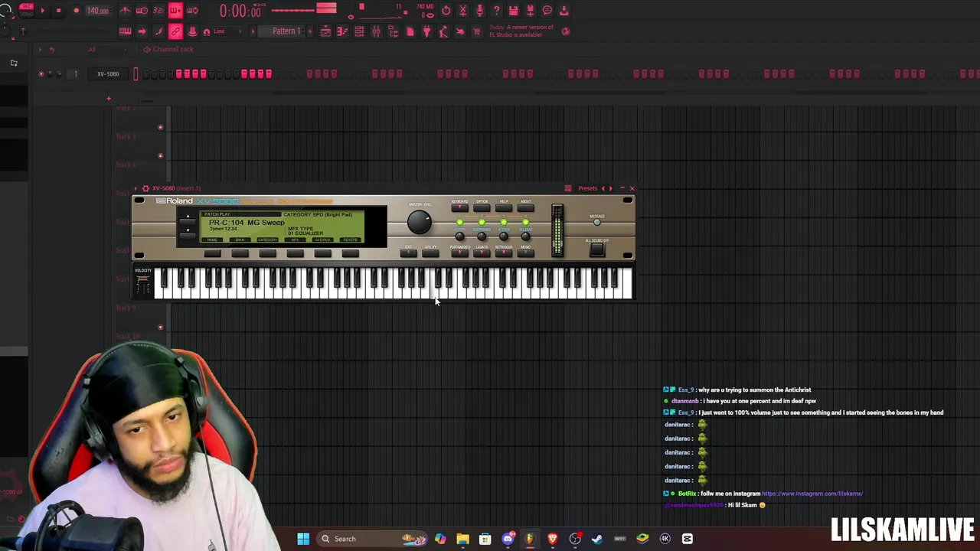
Task: Toggle the highlighted overdub/blend recording button
Action: click(x=175, y=10)
